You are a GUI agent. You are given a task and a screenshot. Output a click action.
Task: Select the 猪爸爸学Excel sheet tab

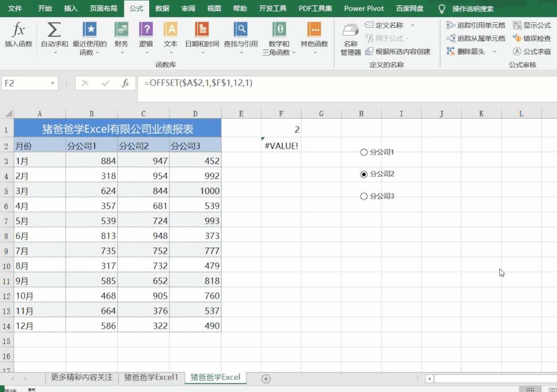coord(215,377)
